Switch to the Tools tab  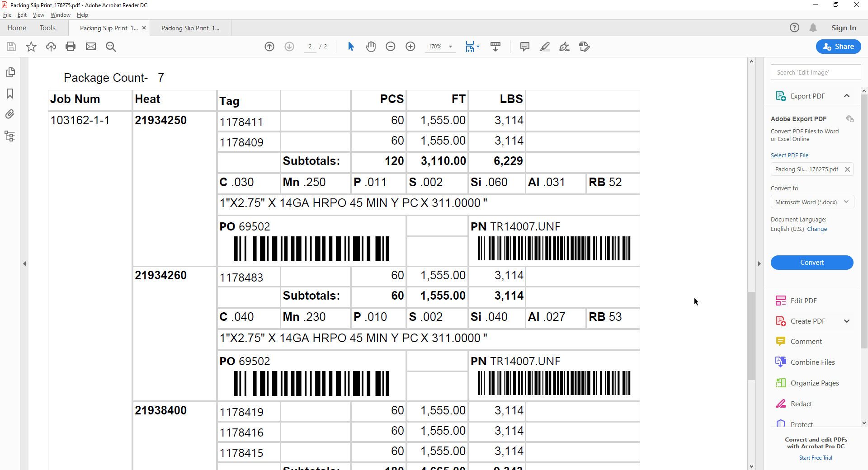[x=47, y=28]
